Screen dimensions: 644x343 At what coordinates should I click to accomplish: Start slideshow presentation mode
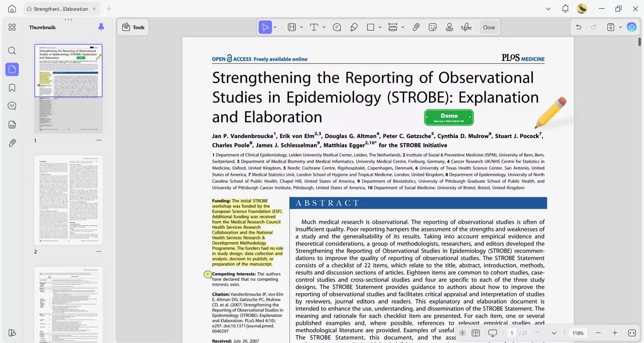492,333
